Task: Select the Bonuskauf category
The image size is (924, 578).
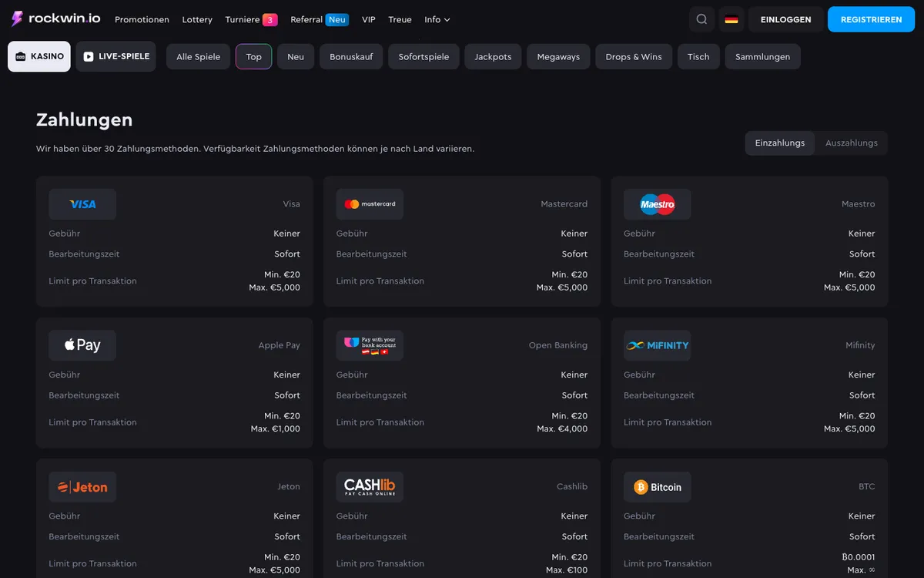Action: [x=351, y=57]
